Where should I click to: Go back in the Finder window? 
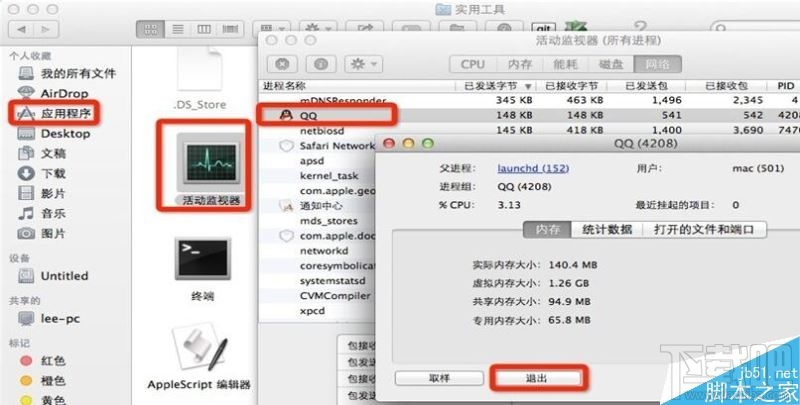tap(21, 30)
